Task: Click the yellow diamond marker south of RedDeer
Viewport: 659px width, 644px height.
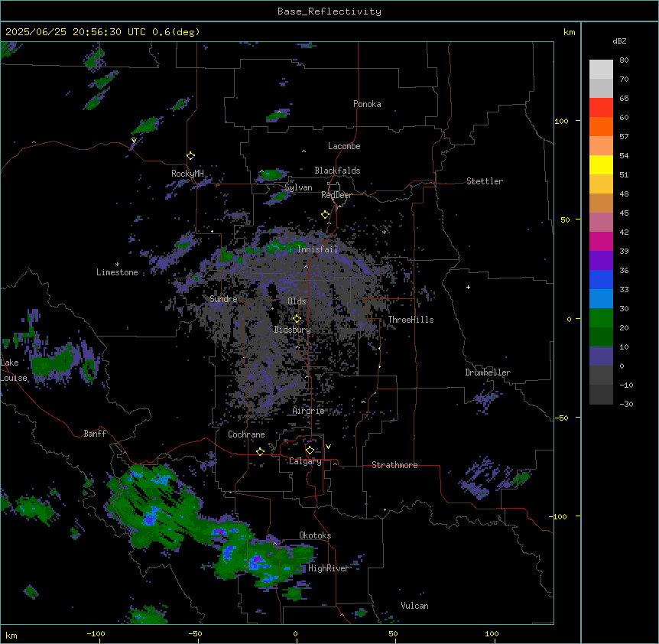Action: coord(326,215)
